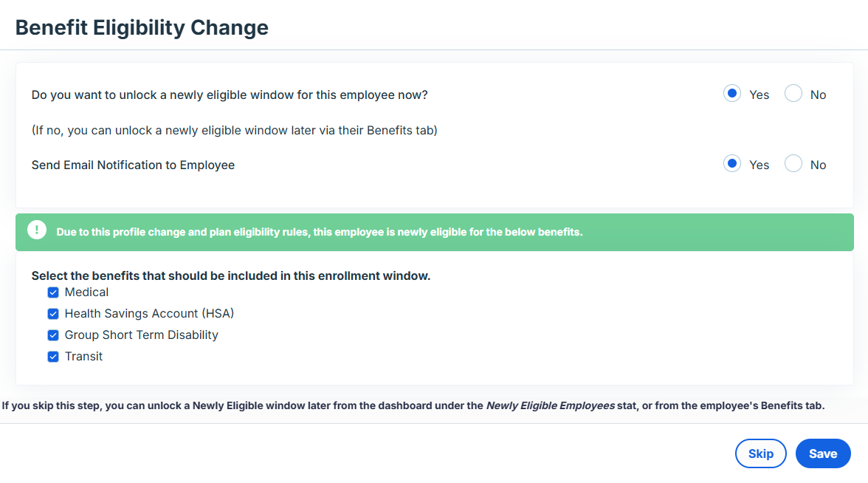The width and height of the screenshot is (868, 483).
Task: Click the Select the benefits instruction heading
Action: pos(231,276)
